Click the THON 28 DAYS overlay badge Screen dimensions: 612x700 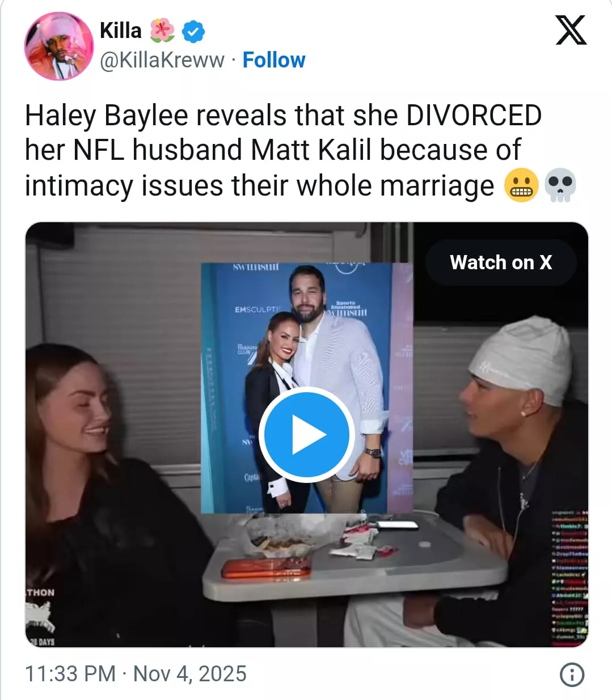coord(41,617)
